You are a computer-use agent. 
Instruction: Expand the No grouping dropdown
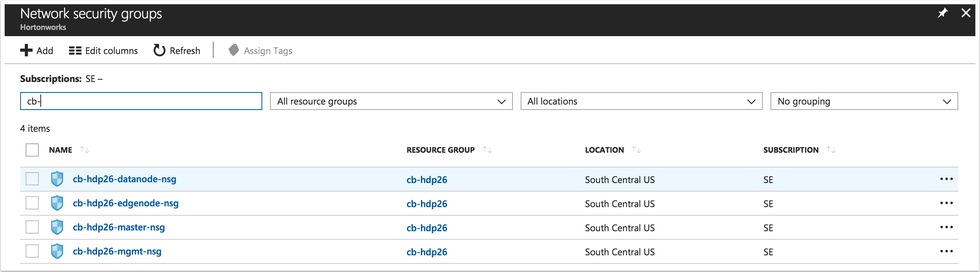pyautogui.click(x=864, y=101)
